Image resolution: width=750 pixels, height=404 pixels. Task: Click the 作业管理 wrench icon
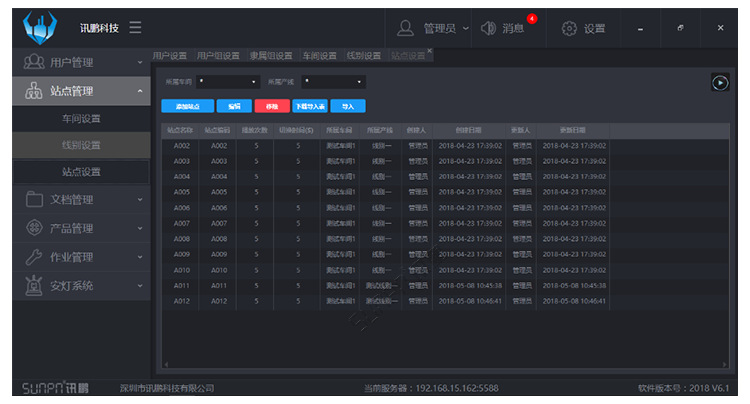[x=32, y=257]
